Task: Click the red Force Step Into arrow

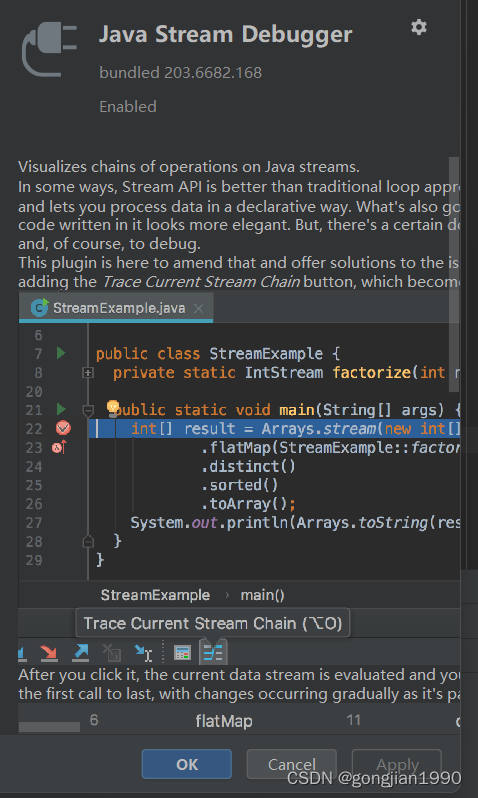Action: click(49, 652)
